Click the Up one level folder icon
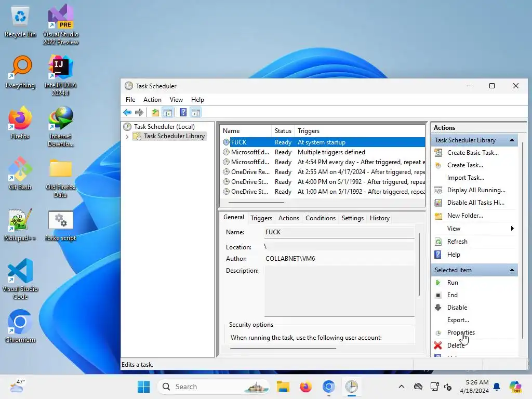The image size is (532, 399). 155,112
